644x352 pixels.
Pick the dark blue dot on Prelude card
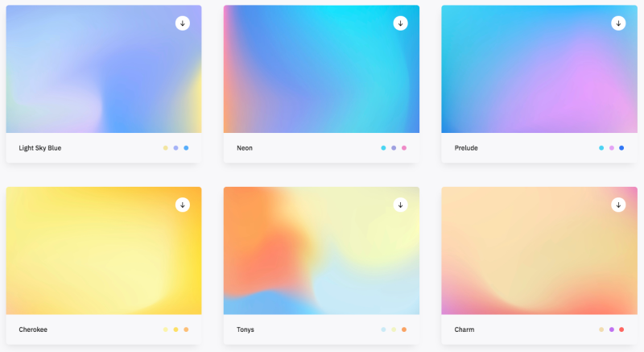pyautogui.click(x=621, y=148)
